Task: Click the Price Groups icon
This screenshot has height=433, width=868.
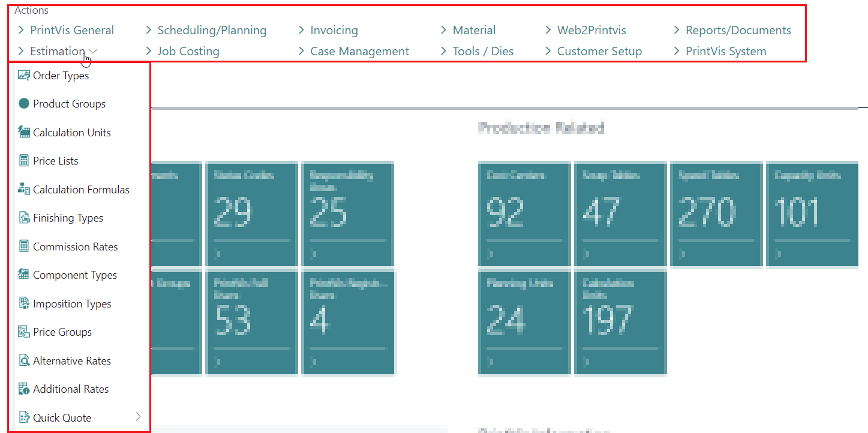Action: click(x=24, y=332)
